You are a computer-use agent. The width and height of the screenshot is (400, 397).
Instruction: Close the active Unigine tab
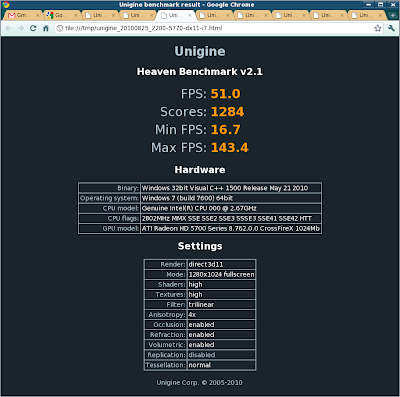(190, 15)
